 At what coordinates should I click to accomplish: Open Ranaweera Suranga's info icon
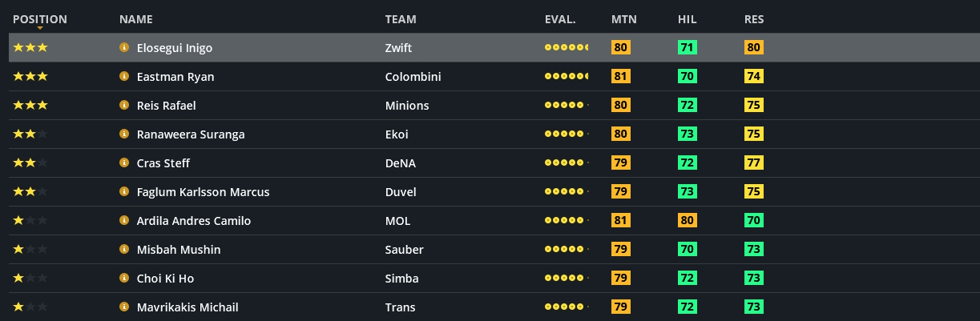point(124,134)
